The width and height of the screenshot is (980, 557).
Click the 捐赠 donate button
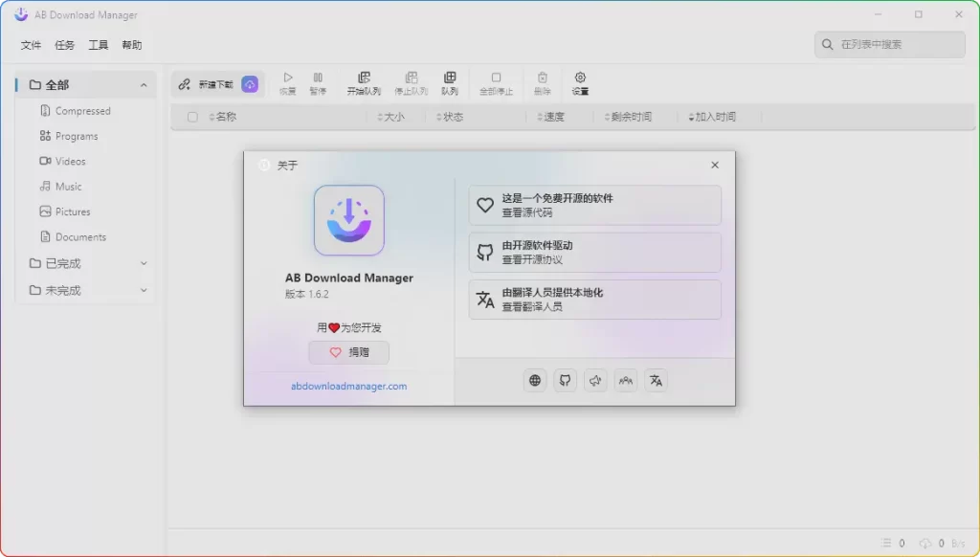348,352
